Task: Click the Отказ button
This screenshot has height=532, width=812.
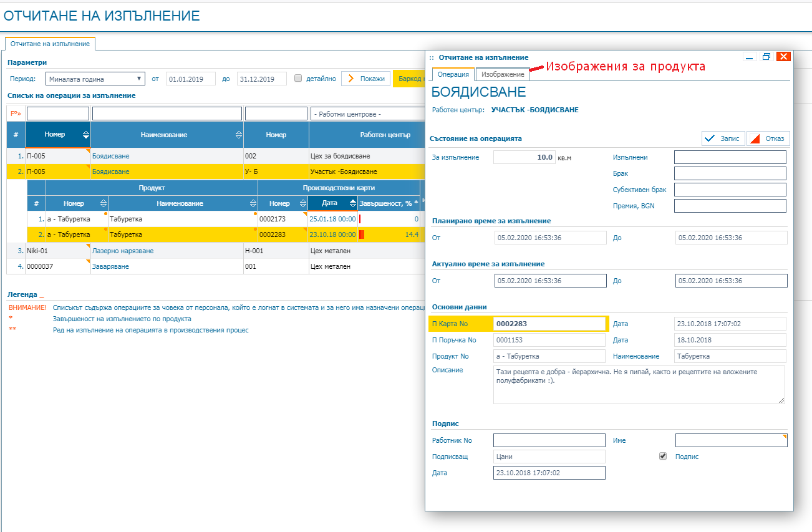Action: pyautogui.click(x=768, y=138)
